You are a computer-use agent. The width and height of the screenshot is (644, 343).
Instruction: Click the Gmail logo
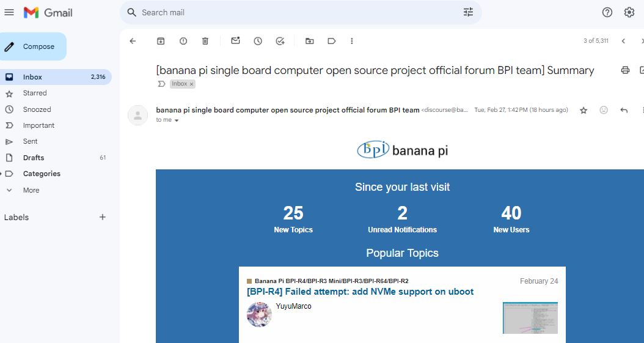click(x=48, y=13)
